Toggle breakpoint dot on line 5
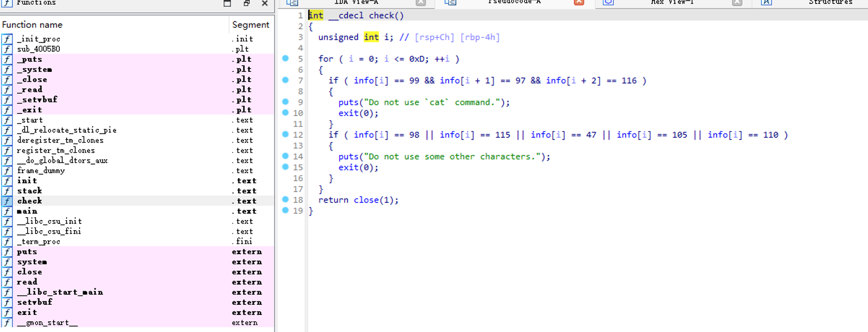This screenshot has width=868, height=332. coord(285,58)
